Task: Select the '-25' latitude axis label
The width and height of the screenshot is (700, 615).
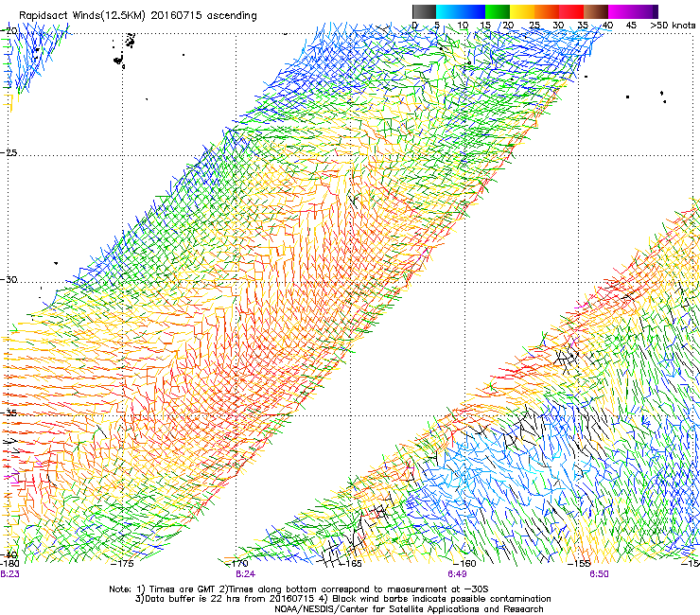Action: (x=9, y=152)
